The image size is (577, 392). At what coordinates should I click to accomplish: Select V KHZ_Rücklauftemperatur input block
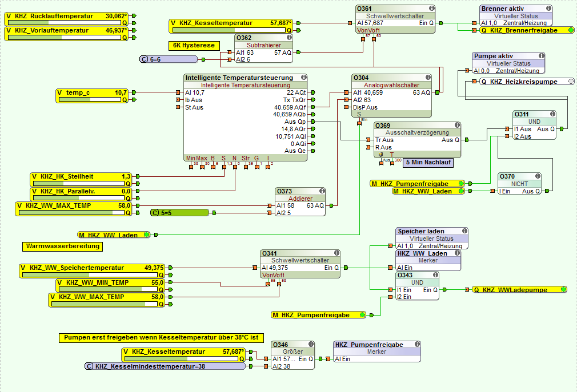pyautogui.click(x=67, y=19)
